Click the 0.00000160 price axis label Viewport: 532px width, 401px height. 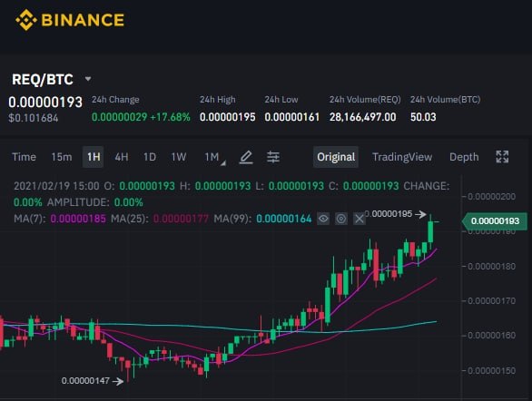[x=492, y=336]
